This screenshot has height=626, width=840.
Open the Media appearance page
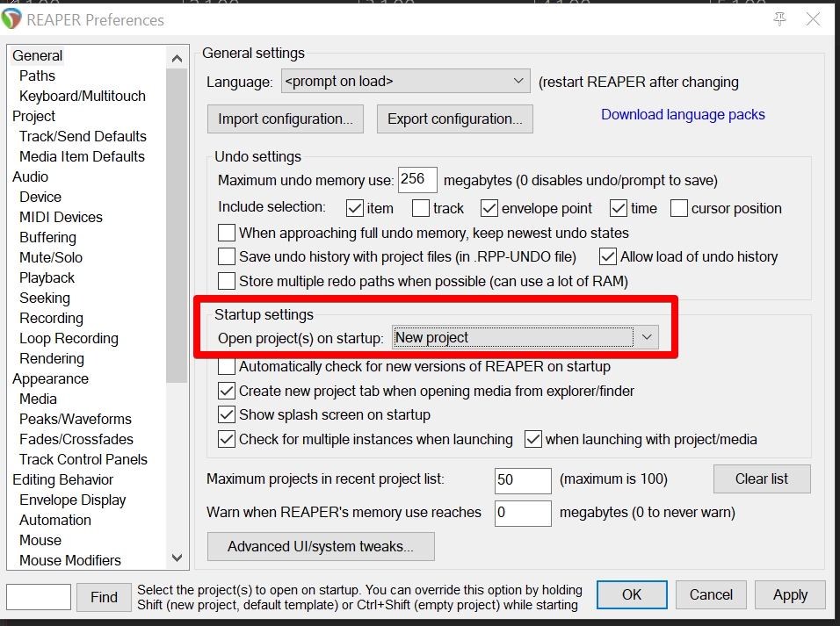(38, 399)
